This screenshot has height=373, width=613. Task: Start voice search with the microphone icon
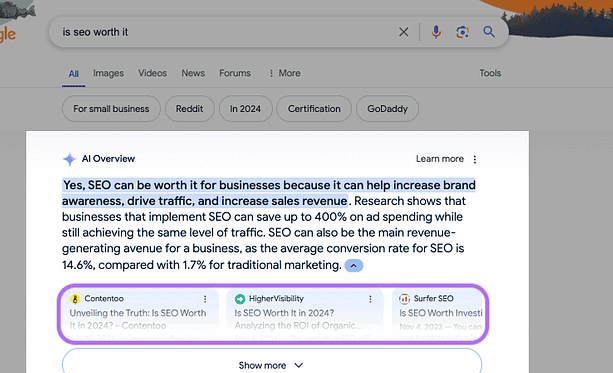[x=436, y=32]
